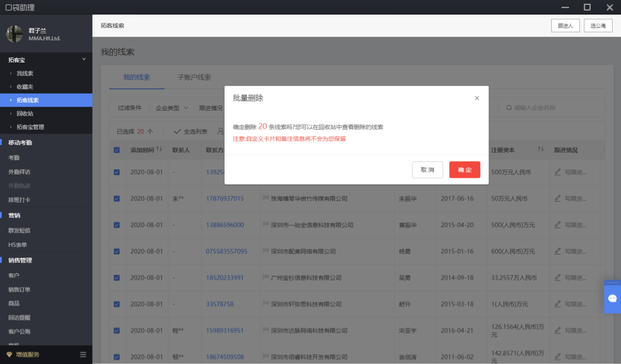Screen dimensions: 621x364
Task: Uncheck row for 深圳市配美网络有限公司
Action: 117,252
